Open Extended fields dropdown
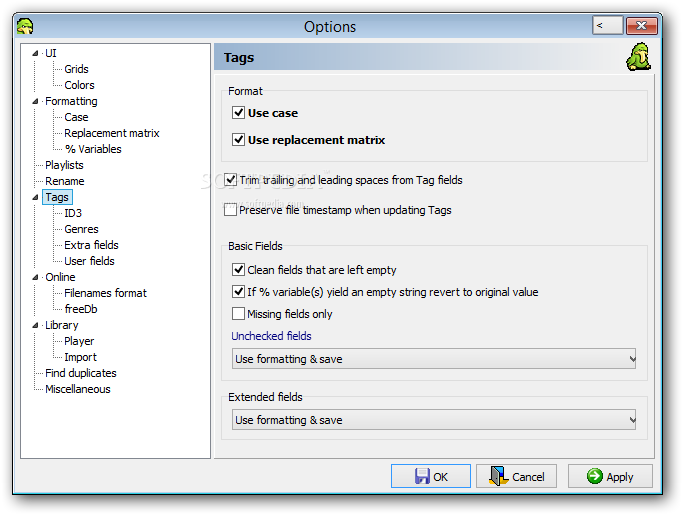The height and width of the screenshot is (515, 683). tap(434, 420)
